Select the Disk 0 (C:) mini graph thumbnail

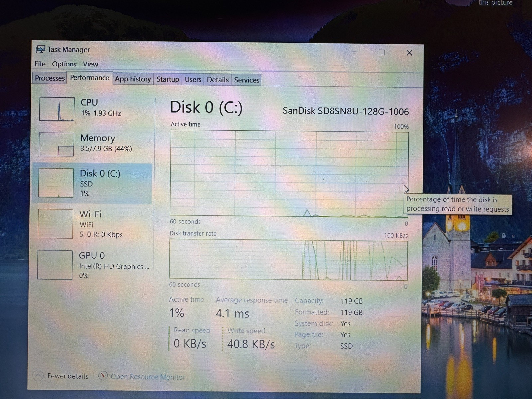(x=56, y=183)
